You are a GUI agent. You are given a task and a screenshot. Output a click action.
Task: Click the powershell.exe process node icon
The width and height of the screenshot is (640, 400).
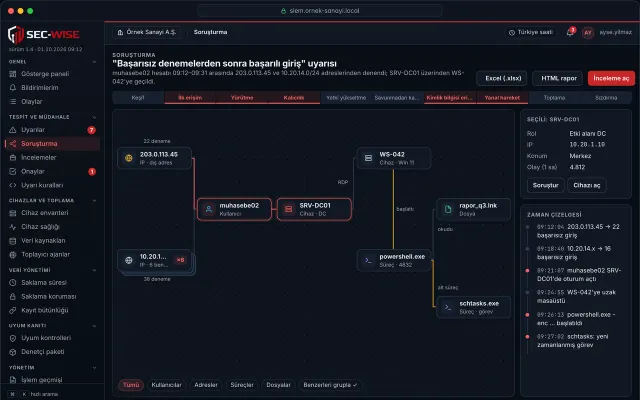tap(368, 260)
